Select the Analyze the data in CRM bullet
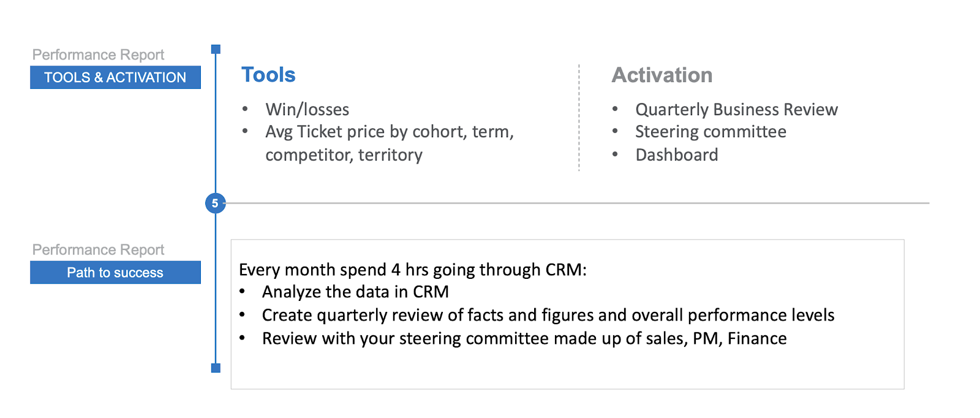The height and width of the screenshot is (418, 980). [x=355, y=292]
